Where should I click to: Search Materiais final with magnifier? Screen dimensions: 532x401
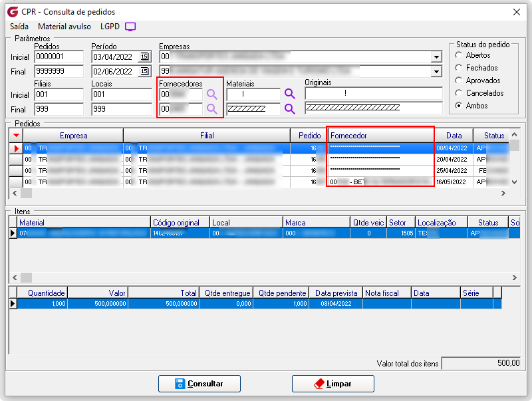point(290,109)
